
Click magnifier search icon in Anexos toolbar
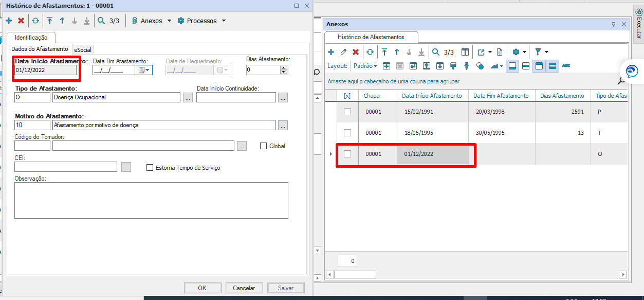tap(435, 52)
